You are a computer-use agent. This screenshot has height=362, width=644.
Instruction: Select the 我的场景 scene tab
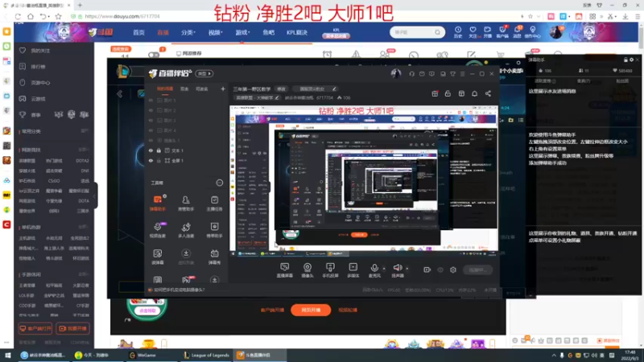pyautogui.click(x=165, y=88)
